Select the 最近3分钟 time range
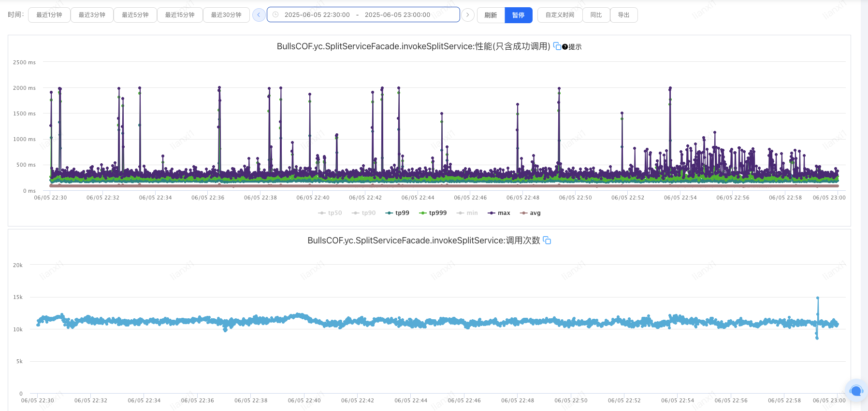Viewport: 868px width, 411px height. (92, 15)
